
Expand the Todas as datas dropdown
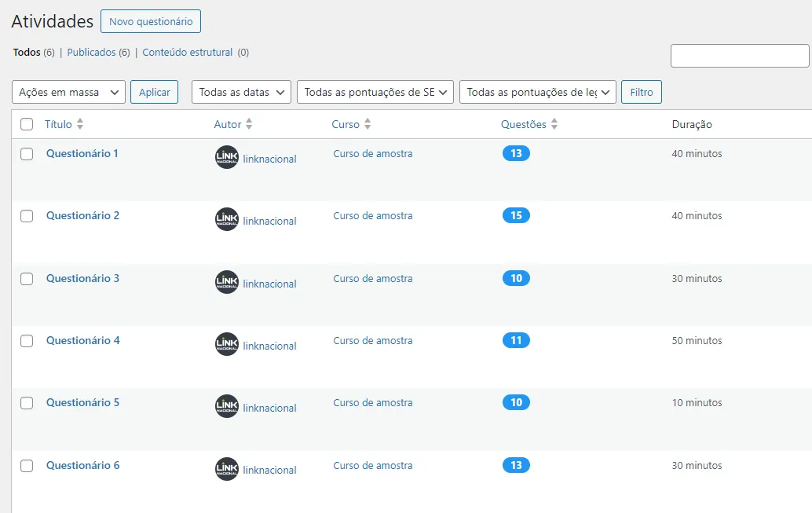(x=241, y=92)
